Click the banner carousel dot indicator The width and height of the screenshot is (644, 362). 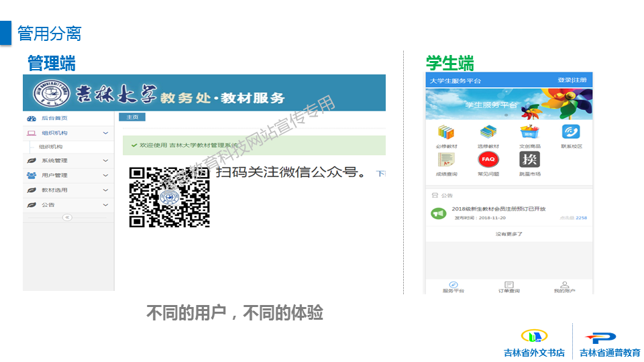pos(506,115)
